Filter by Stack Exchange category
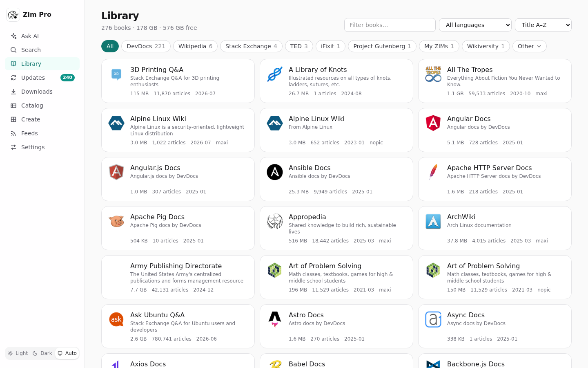Image resolution: width=588 pixels, height=368 pixels. tap(251, 46)
